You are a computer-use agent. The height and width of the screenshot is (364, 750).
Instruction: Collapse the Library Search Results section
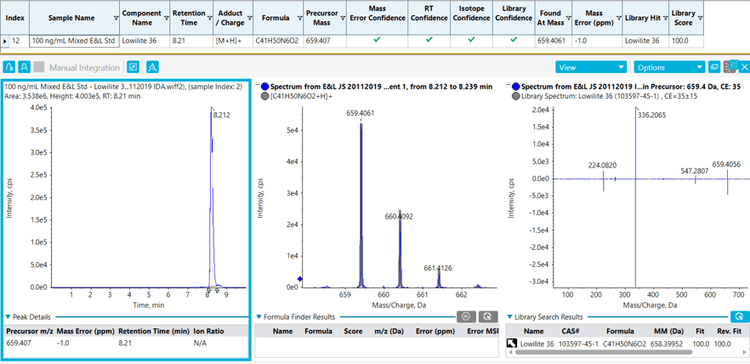[x=510, y=317]
